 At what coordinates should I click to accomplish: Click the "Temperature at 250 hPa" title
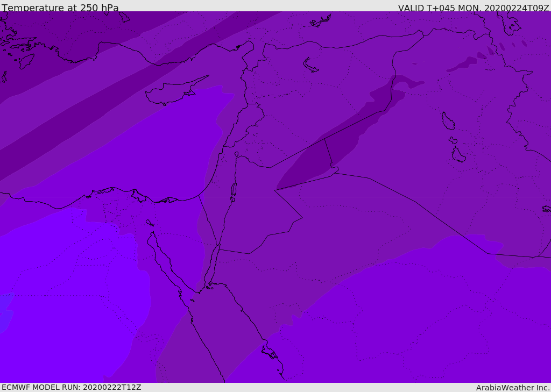click(60, 8)
